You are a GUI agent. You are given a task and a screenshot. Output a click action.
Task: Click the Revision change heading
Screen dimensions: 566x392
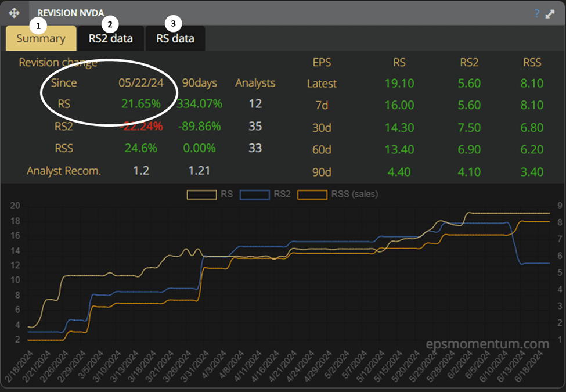click(58, 63)
